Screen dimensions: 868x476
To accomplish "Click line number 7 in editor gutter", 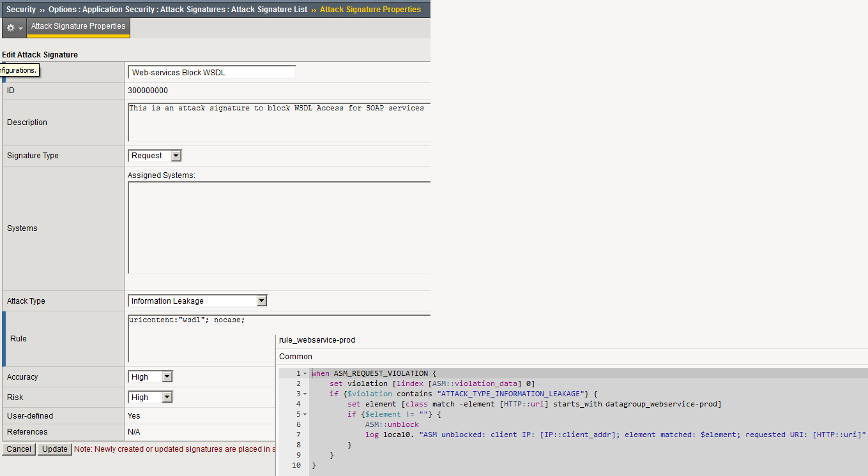I will pos(298,435).
